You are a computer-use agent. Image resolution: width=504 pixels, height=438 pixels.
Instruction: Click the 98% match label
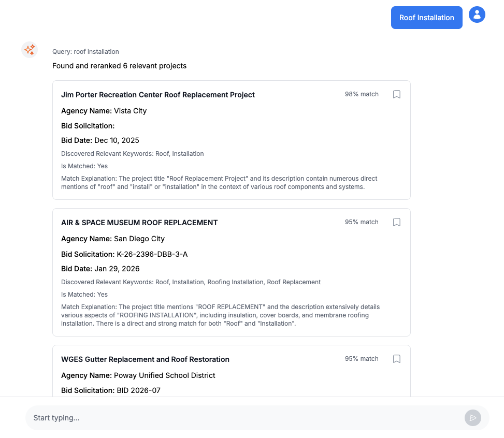(x=361, y=94)
